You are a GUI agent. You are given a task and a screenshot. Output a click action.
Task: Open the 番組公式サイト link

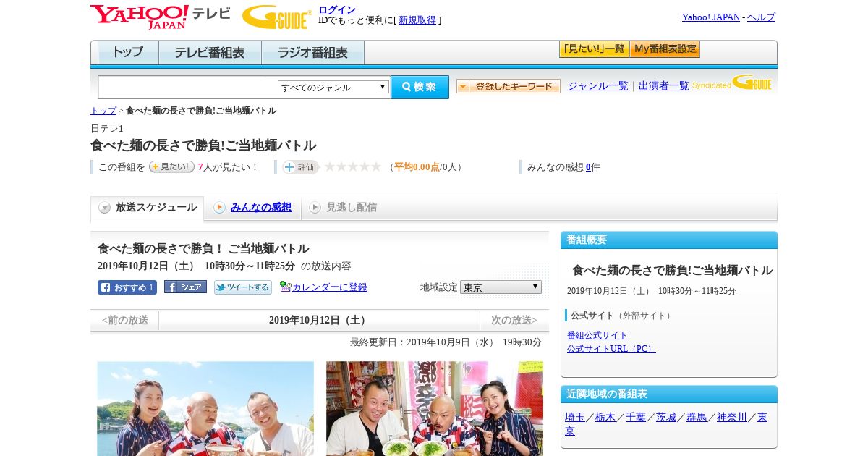(x=597, y=335)
